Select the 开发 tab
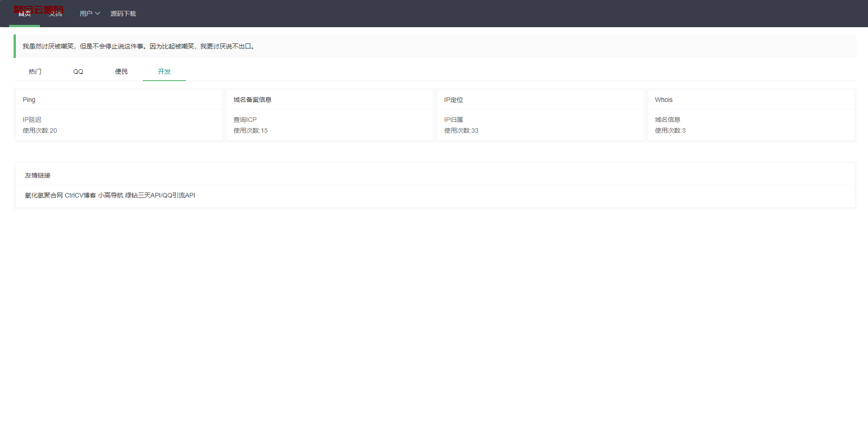Screen dimensions: 868x424 pos(164,72)
